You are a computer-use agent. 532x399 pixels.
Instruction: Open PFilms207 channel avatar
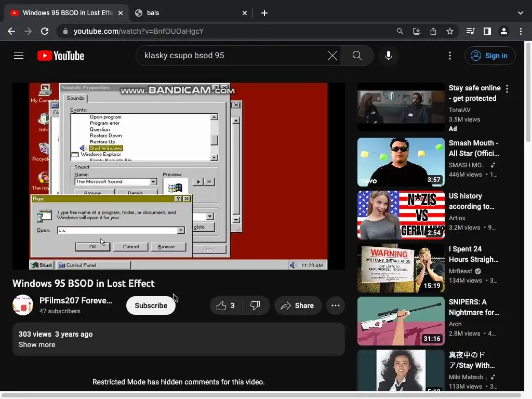point(23,305)
